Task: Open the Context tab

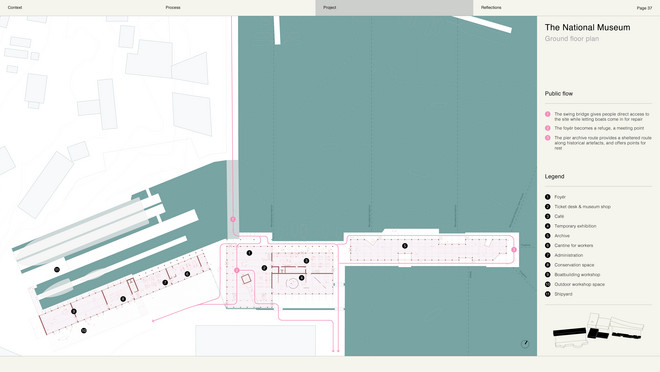Action: pos(15,8)
